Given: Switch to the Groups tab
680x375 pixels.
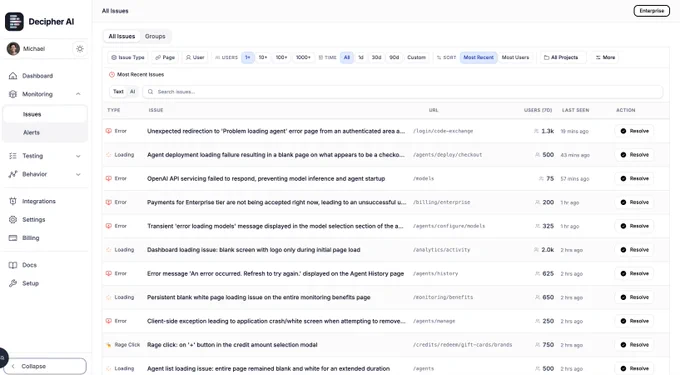Looking at the screenshot, I should coord(155,36).
